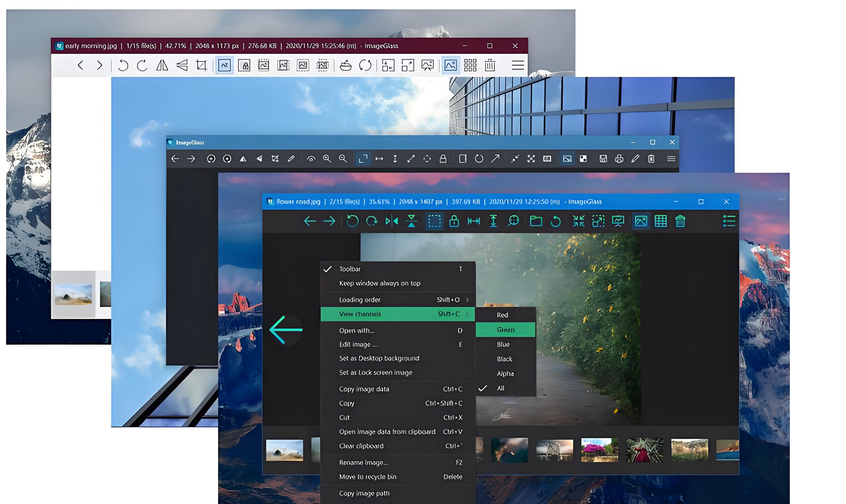Image resolution: width=846 pixels, height=504 pixels.
Task: Click the print icon in the dark toolbar
Action: point(619,159)
